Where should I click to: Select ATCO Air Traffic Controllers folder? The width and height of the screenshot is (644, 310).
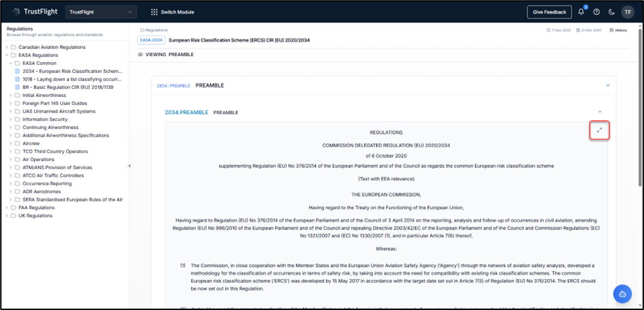point(53,175)
